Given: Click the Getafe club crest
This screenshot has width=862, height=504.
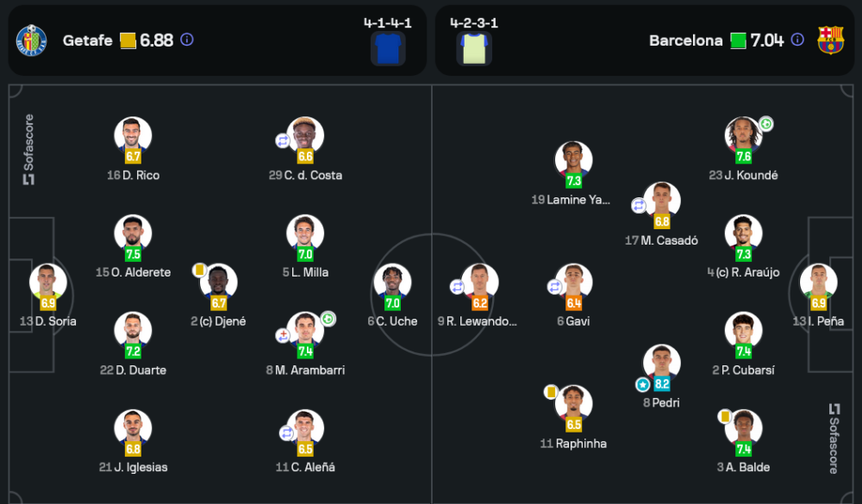Looking at the screenshot, I should click(32, 40).
